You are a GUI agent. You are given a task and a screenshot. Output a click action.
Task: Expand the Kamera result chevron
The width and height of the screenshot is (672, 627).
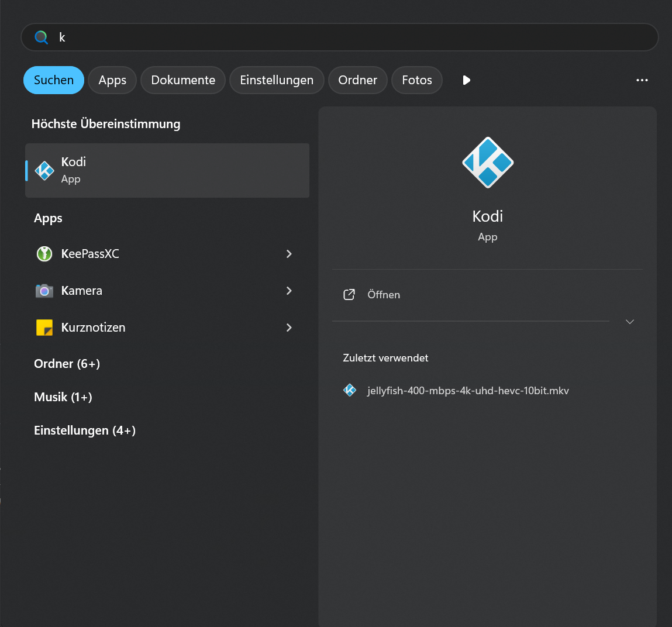click(289, 291)
